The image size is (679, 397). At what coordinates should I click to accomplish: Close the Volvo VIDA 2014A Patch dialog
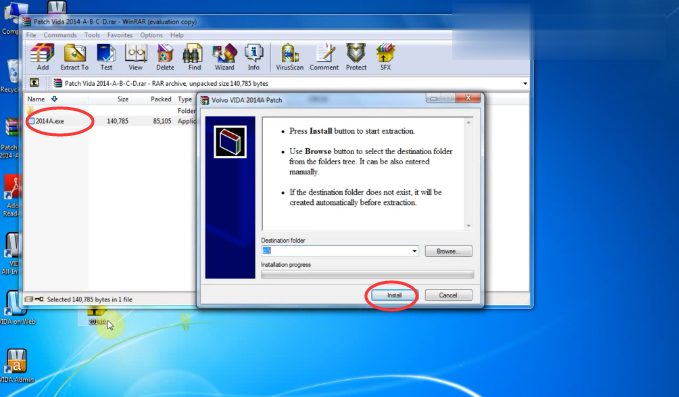[468, 98]
